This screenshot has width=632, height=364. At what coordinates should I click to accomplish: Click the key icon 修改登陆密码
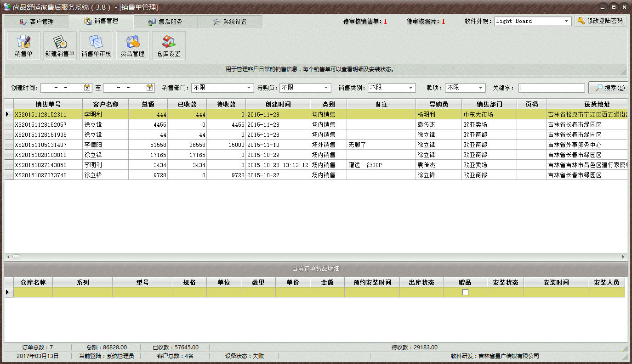pyautogui.click(x=600, y=21)
